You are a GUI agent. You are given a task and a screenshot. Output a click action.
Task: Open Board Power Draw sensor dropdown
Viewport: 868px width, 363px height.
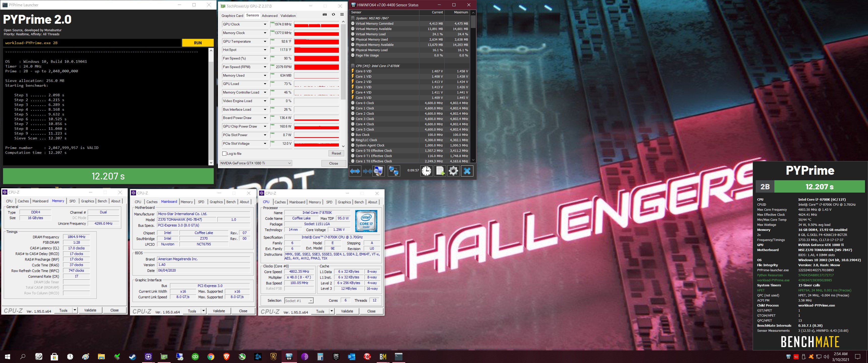(265, 118)
